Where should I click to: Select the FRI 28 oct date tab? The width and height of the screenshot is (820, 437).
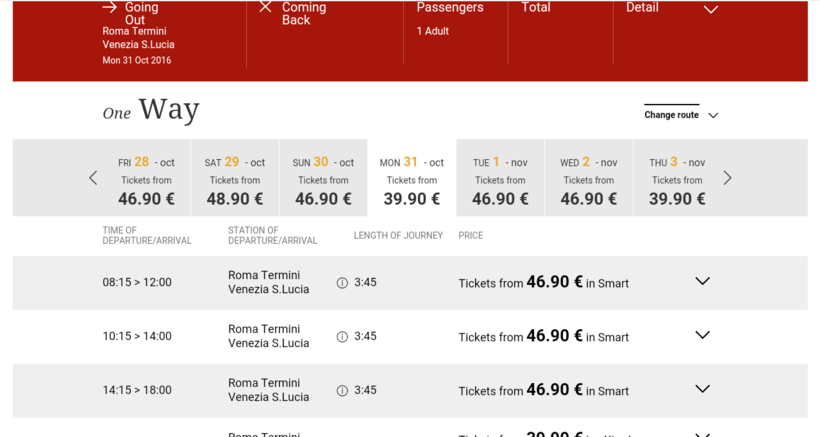tap(146, 179)
